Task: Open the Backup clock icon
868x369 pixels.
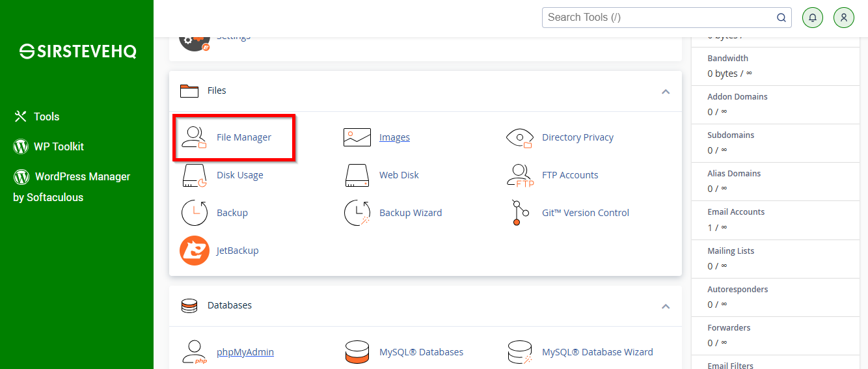Action: [194, 213]
